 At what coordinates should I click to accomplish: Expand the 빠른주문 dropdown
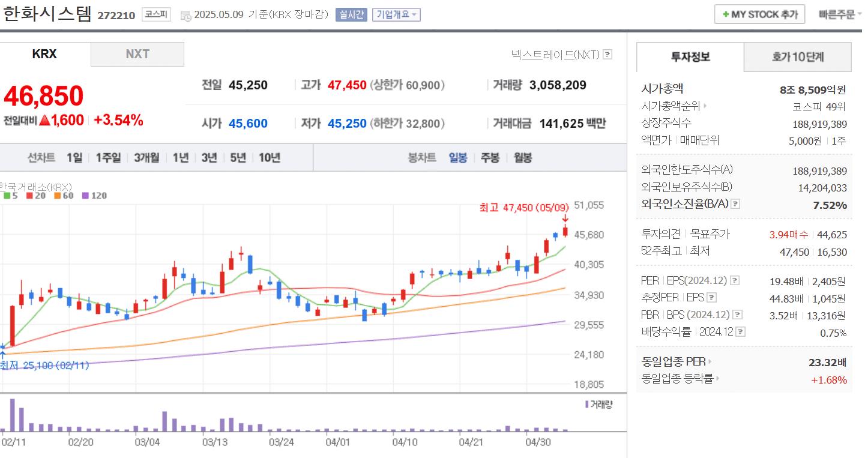pos(840,14)
